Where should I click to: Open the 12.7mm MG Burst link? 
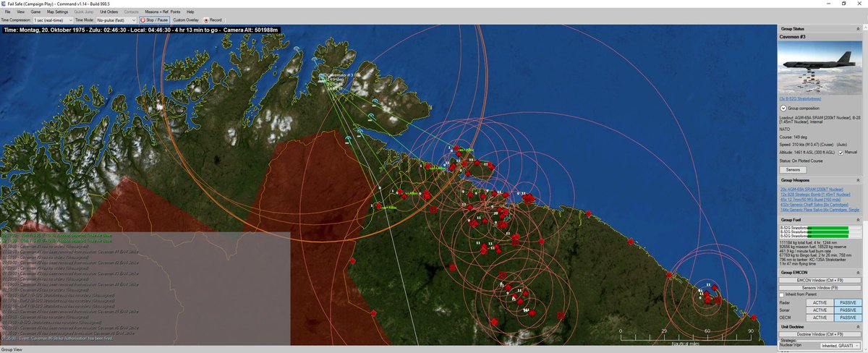[809, 198]
